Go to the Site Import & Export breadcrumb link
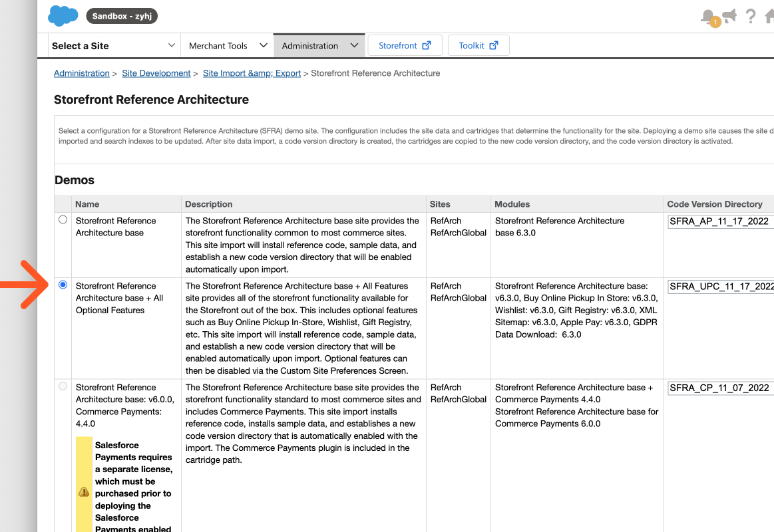 click(252, 73)
